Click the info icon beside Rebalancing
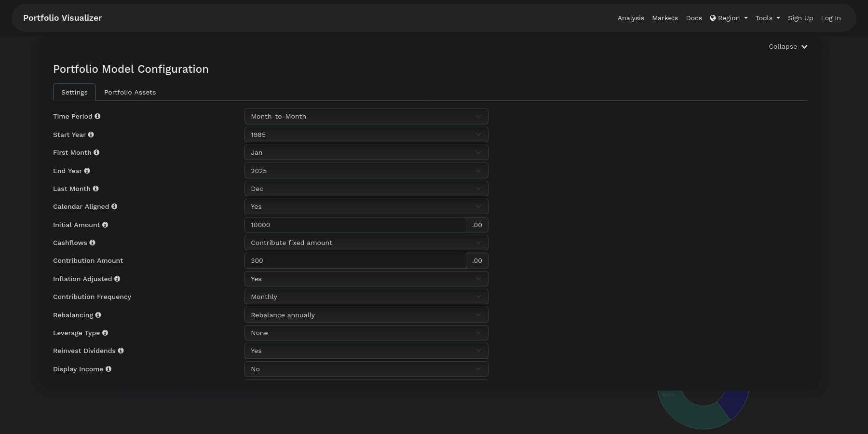 coord(98,315)
